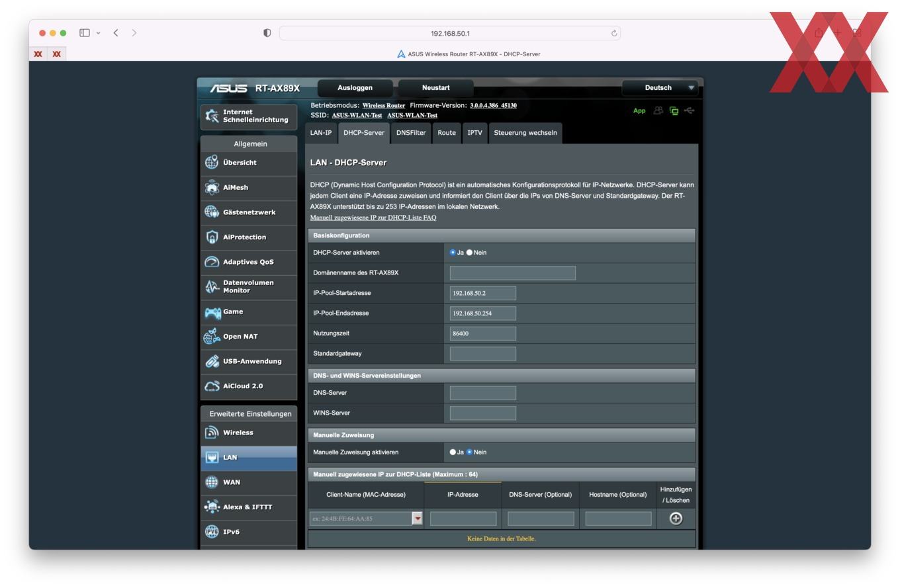Click first ASUS-WLAN-Test SSID link
Viewport: 900px width, 588px height.
(357, 116)
